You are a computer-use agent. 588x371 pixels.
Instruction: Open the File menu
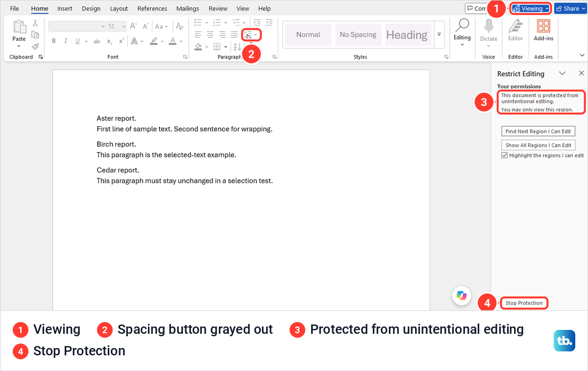[15, 8]
